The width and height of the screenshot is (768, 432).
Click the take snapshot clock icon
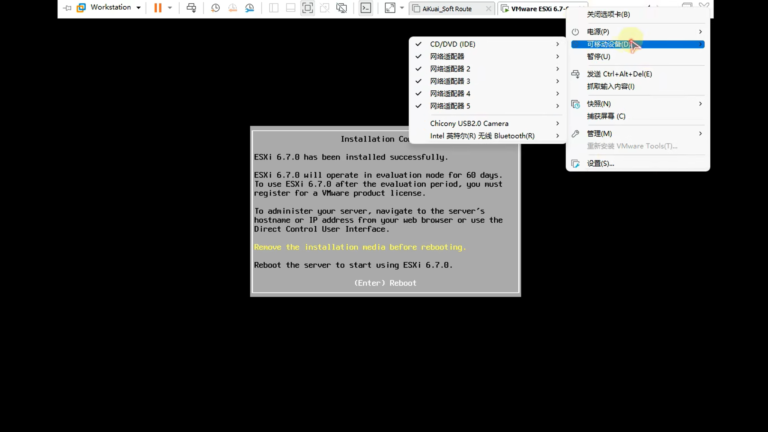coord(216,8)
